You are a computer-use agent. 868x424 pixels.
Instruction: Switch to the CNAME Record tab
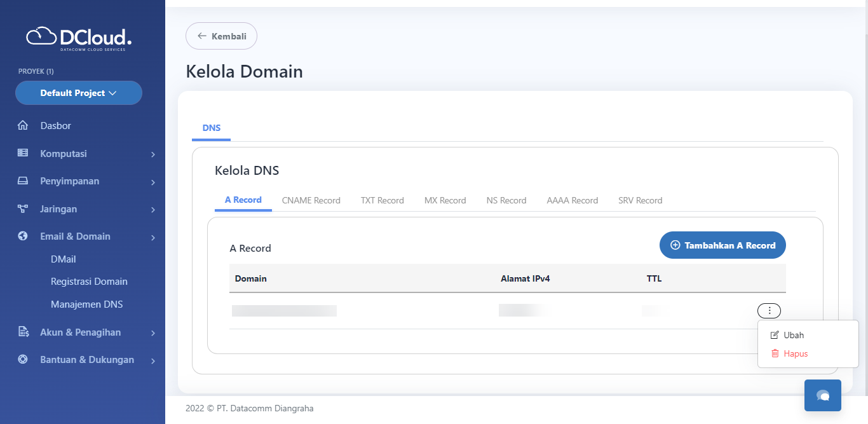point(311,200)
